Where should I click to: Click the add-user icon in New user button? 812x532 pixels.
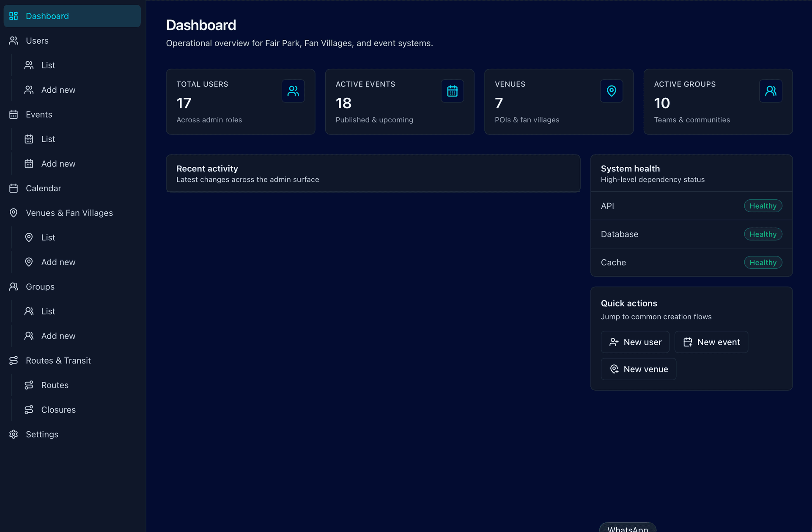coord(614,342)
